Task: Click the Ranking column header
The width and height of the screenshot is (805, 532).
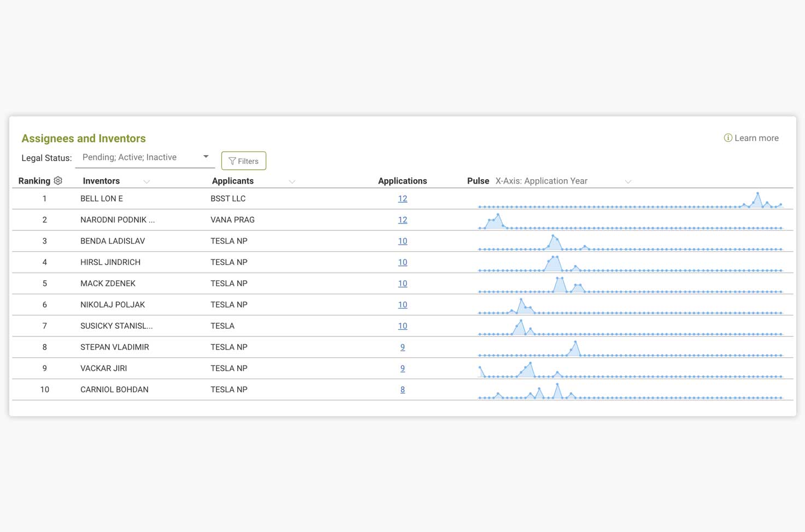Action: point(34,181)
